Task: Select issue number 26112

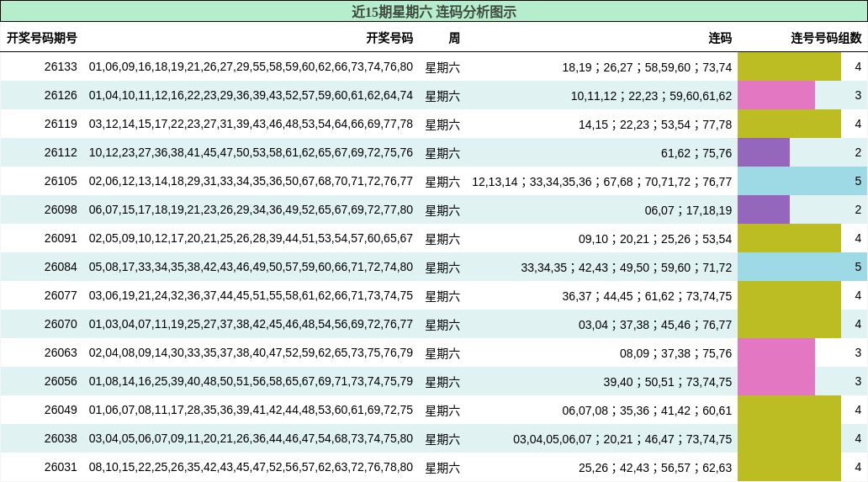Action: point(61,153)
